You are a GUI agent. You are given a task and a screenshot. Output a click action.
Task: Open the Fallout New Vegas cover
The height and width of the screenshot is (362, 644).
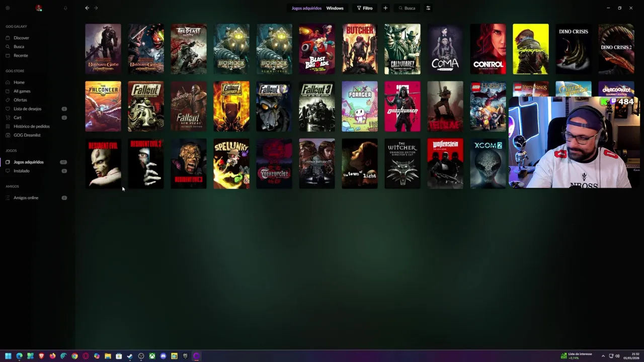[189, 106]
